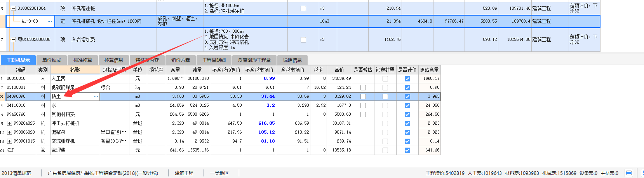Open the 单价构成 tab
The image size is (644, 178).
[x=52, y=60]
